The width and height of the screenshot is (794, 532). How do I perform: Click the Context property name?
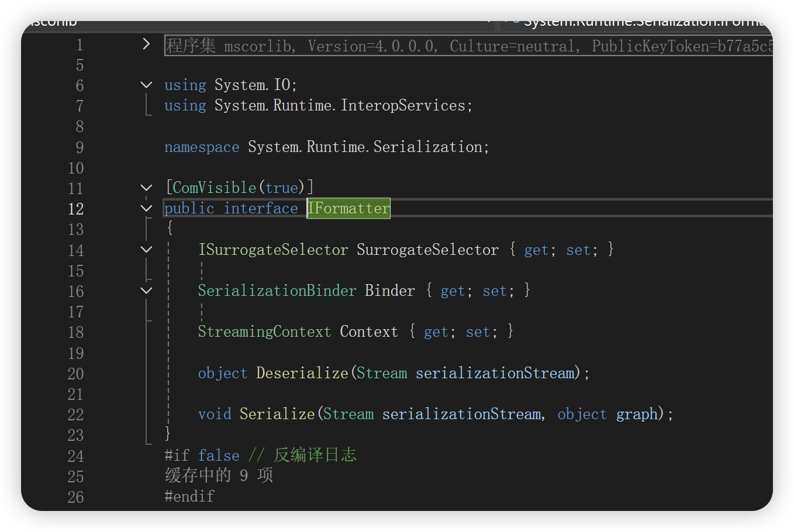point(369,331)
